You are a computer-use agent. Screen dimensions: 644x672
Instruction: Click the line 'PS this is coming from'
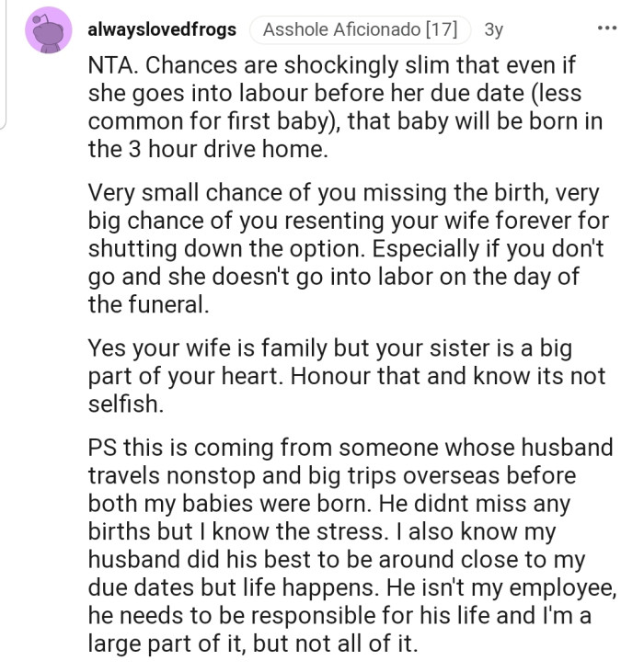pos(351,448)
